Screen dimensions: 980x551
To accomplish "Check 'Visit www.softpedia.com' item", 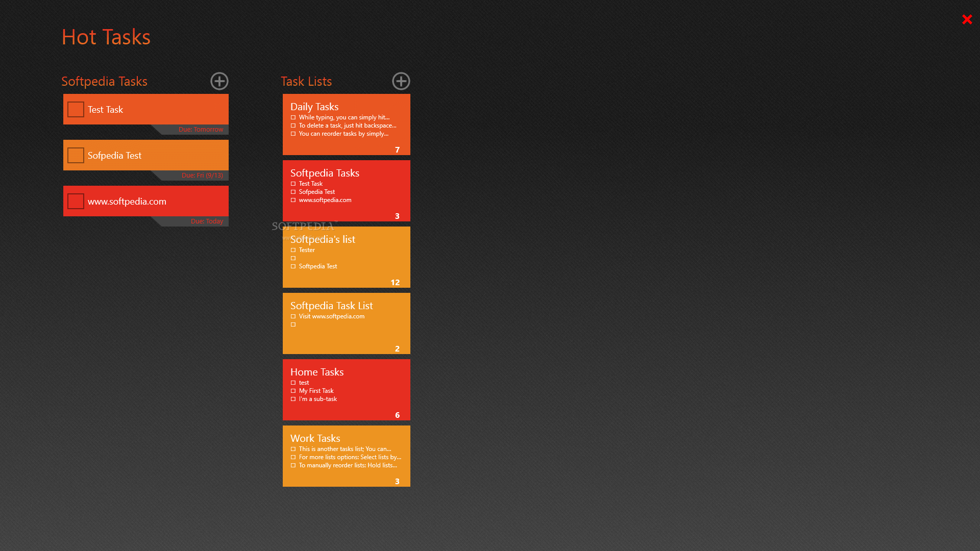I will point(293,316).
